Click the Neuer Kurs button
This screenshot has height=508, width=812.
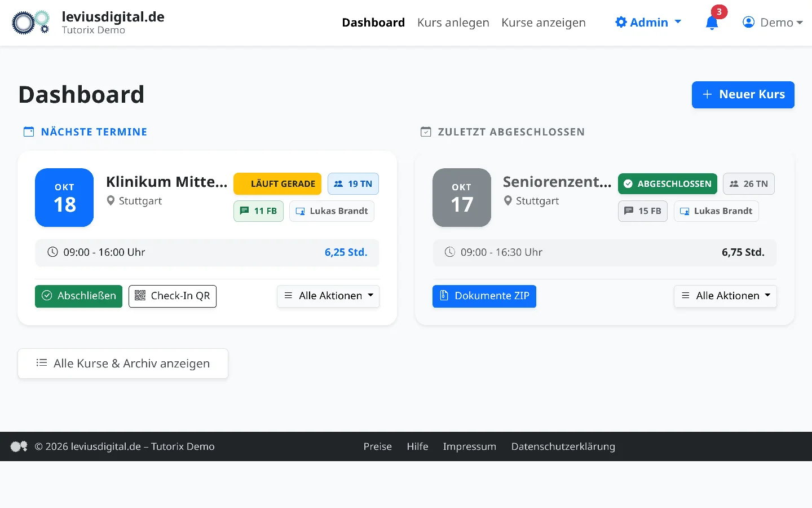tap(743, 95)
